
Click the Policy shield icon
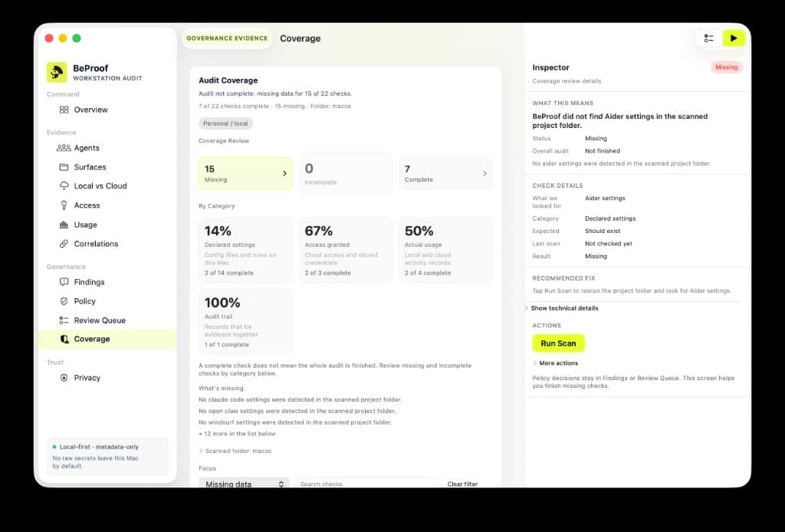point(64,300)
